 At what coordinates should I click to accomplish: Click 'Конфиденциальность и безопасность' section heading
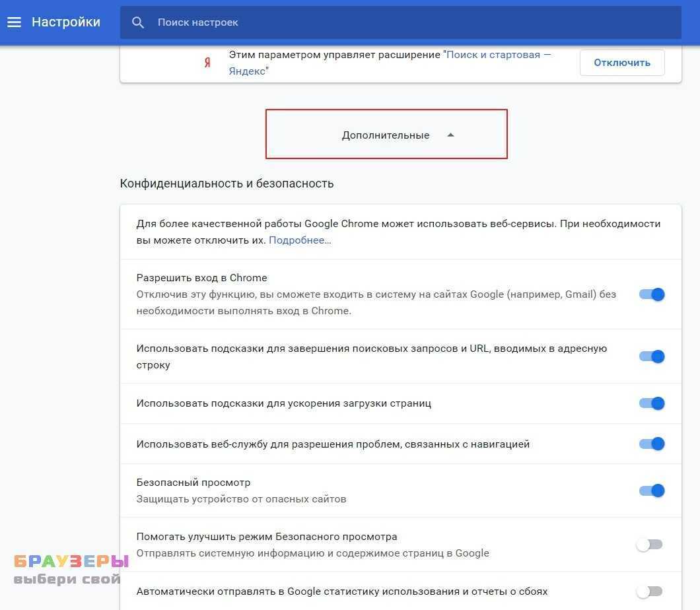pyautogui.click(x=227, y=184)
